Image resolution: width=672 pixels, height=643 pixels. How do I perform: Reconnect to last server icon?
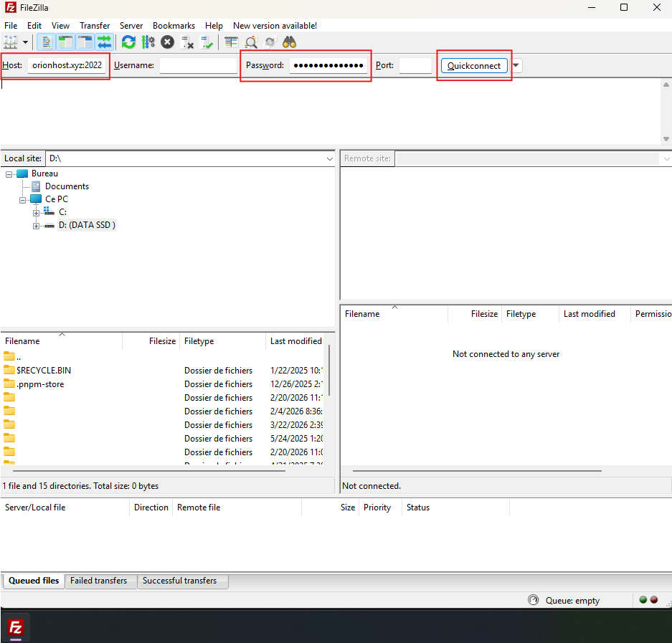point(207,42)
